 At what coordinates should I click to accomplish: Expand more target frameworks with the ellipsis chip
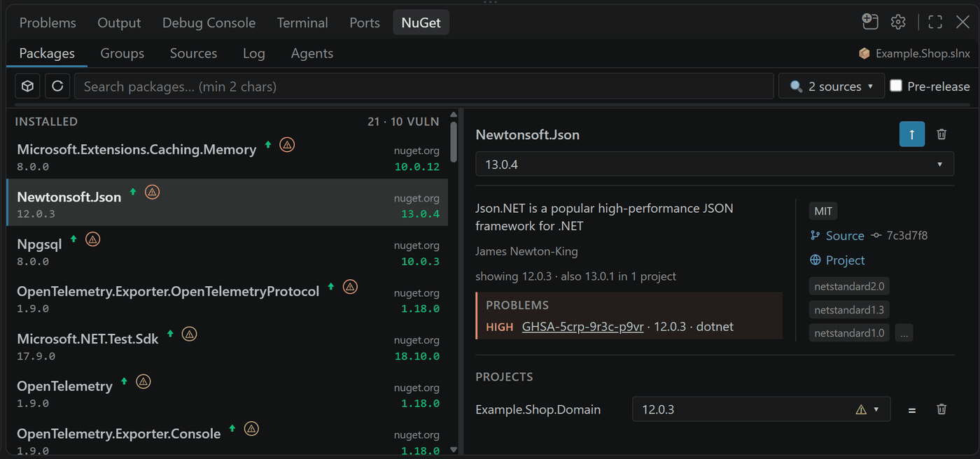[x=904, y=333]
